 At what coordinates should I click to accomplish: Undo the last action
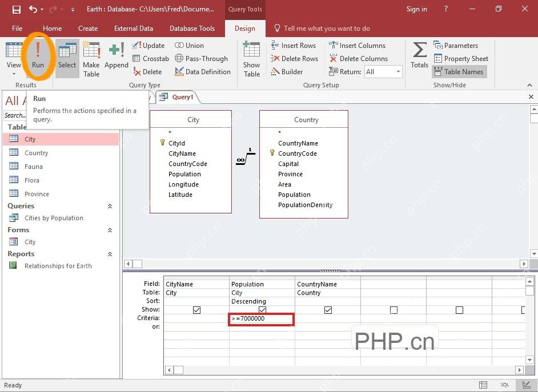pos(33,9)
